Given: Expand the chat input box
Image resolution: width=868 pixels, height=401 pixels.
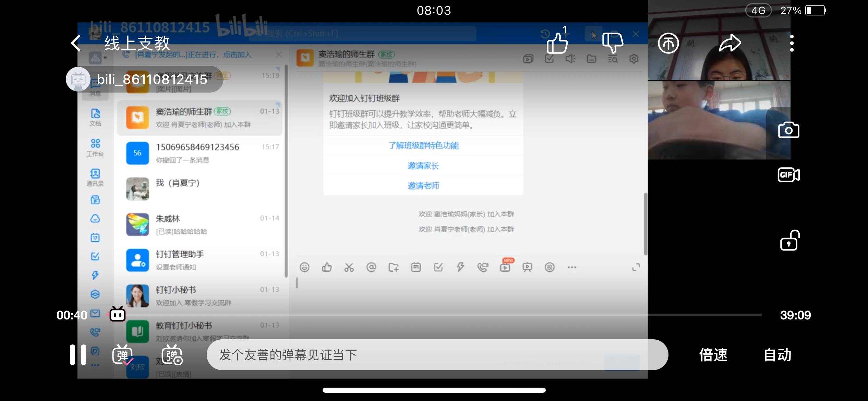Looking at the screenshot, I should click(x=636, y=267).
